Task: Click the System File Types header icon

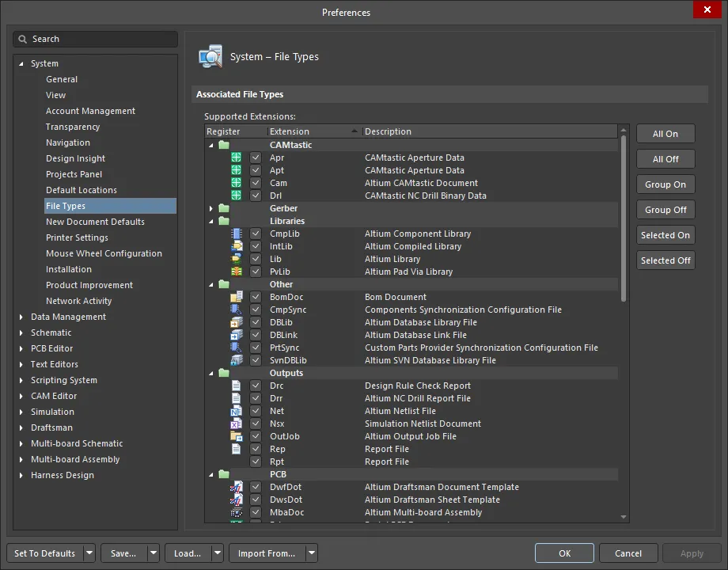Action: tap(210, 57)
